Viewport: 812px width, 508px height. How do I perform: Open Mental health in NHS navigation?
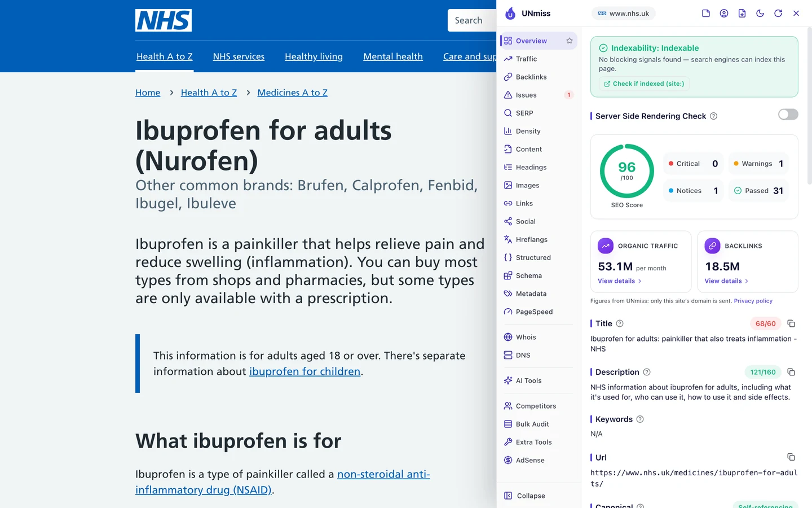click(x=393, y=56)
